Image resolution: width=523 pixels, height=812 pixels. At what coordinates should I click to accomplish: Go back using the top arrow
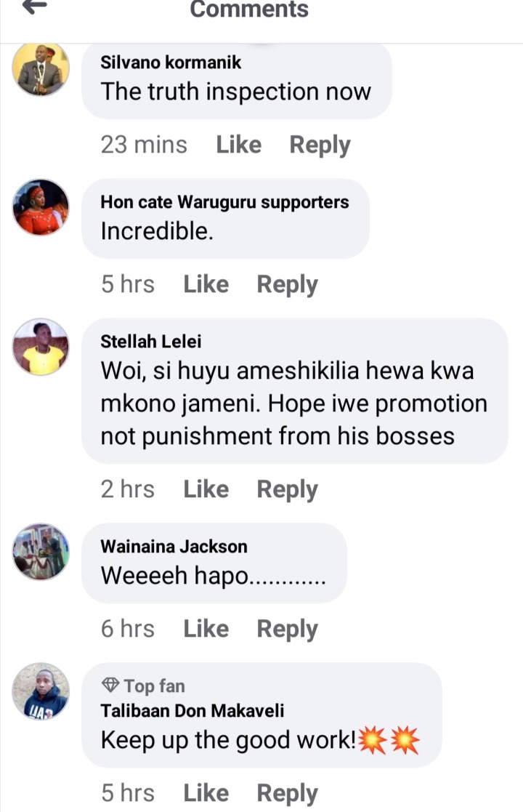[35, 7]
